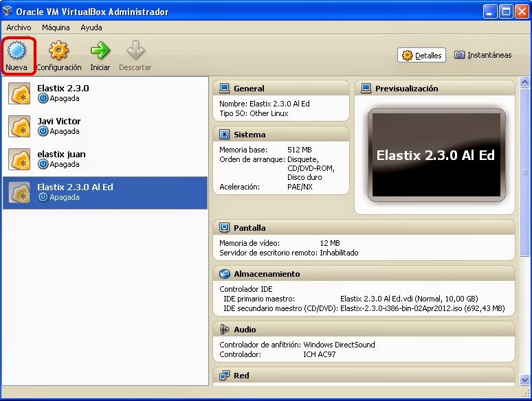Click the Previsualización header title
This screenshot has width=532, height=401.
[x=406, y=89]
